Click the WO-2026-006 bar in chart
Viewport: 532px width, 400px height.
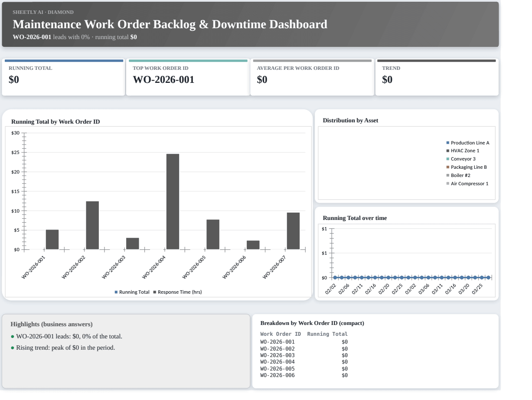pyautogui.click(x=253, y=245)
